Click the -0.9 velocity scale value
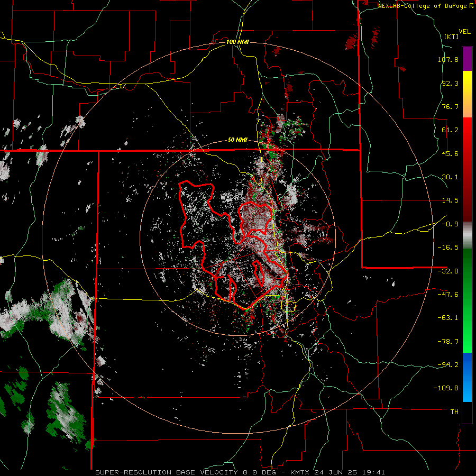Viewport: 476px width, 476px height. [450, 224]
